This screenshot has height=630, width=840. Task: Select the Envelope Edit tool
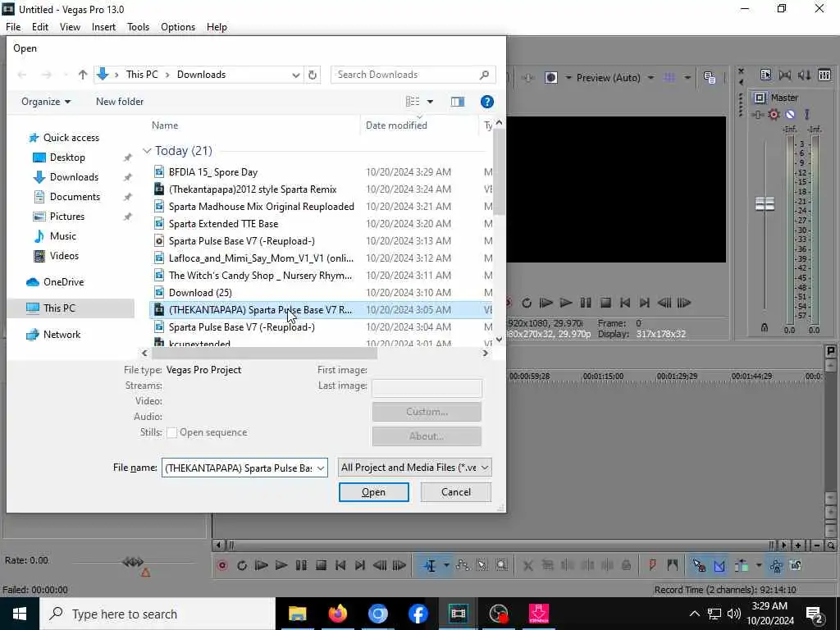(x=463, y=565)
